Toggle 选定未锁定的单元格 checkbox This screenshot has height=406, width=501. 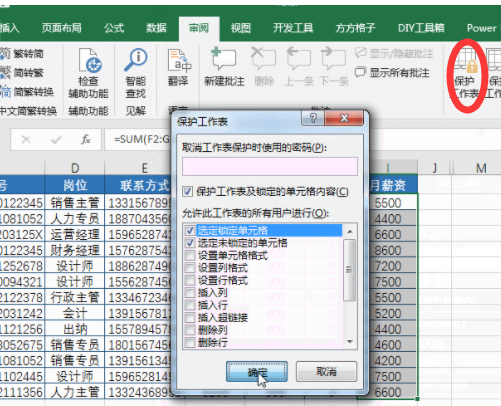[190, 243]
